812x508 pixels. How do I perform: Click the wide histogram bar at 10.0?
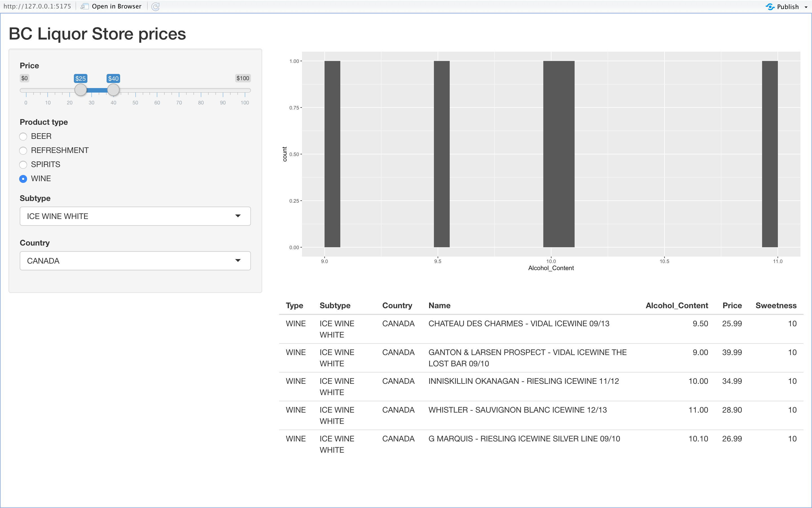[559, 154]
